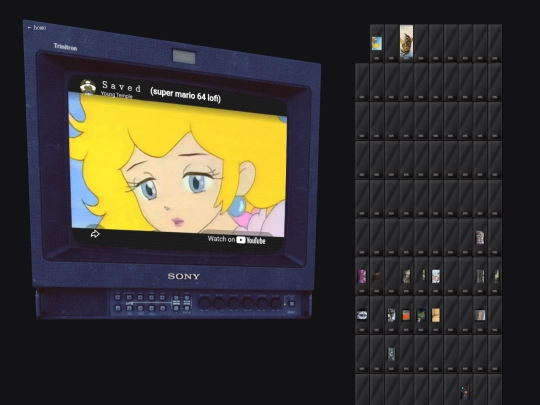The width and height of the screenshot is (540, 405).
Task: Select the VHS tape with orange cover
Action: [x=406, y=315]
